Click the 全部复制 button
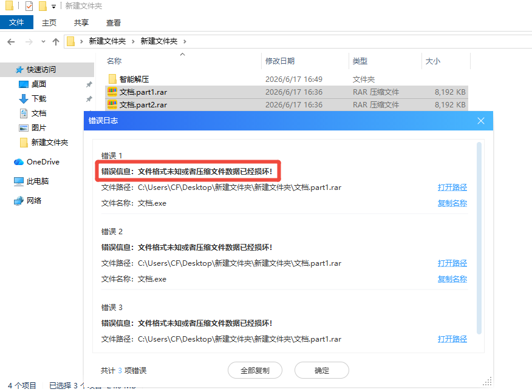This screenshot has height=392, width=532. pos(255,370)
